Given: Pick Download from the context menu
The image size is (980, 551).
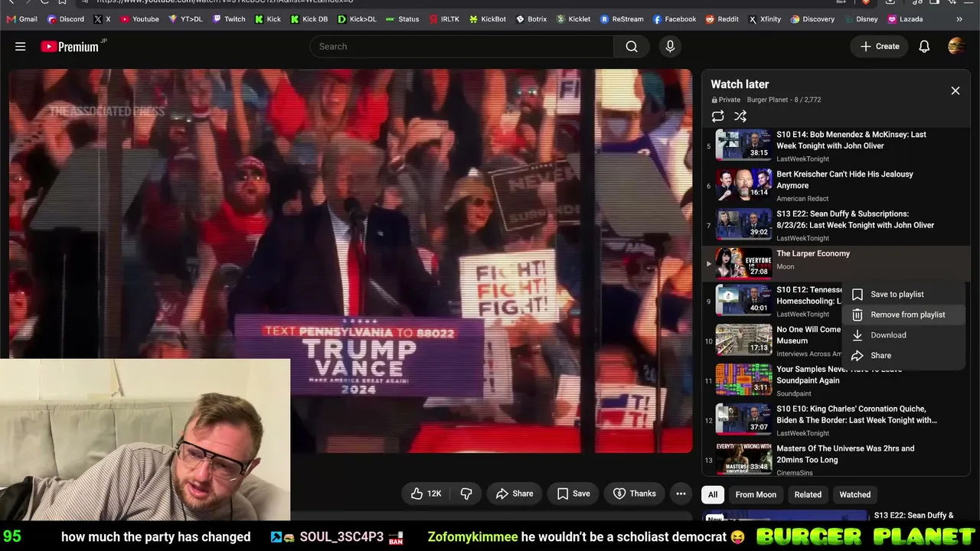Looking at the screenshot, I should click(x=903, y=335).
